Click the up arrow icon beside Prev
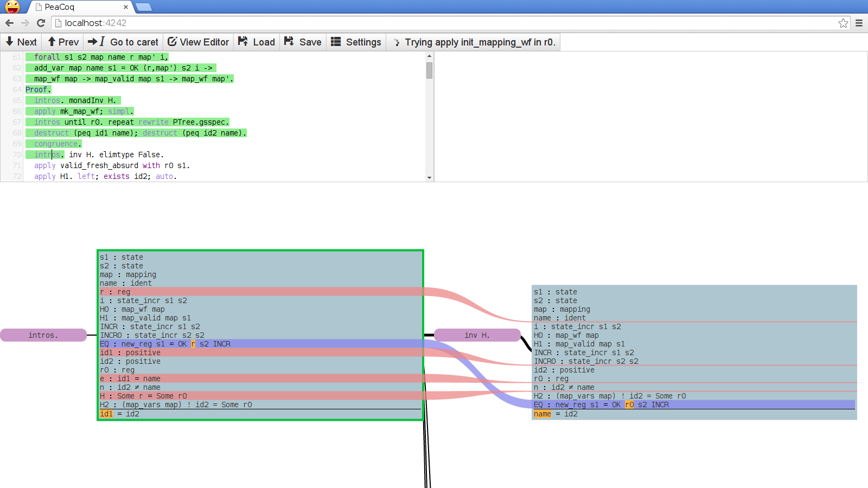Viewport: 868px width, 488px height. click(52, 42)
